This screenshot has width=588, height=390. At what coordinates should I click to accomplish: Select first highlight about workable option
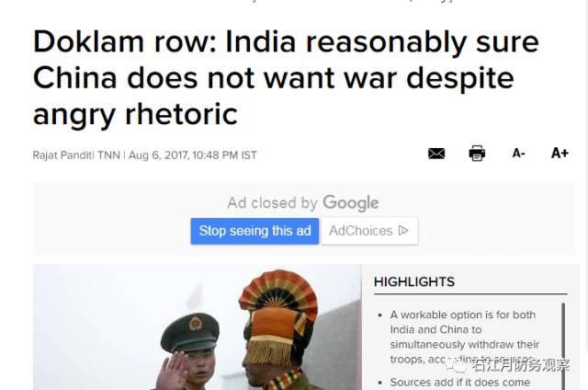pos(465,337)
